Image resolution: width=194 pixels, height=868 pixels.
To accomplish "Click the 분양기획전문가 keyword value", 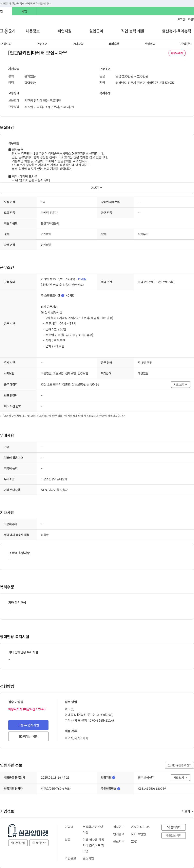I will point(50,223).
